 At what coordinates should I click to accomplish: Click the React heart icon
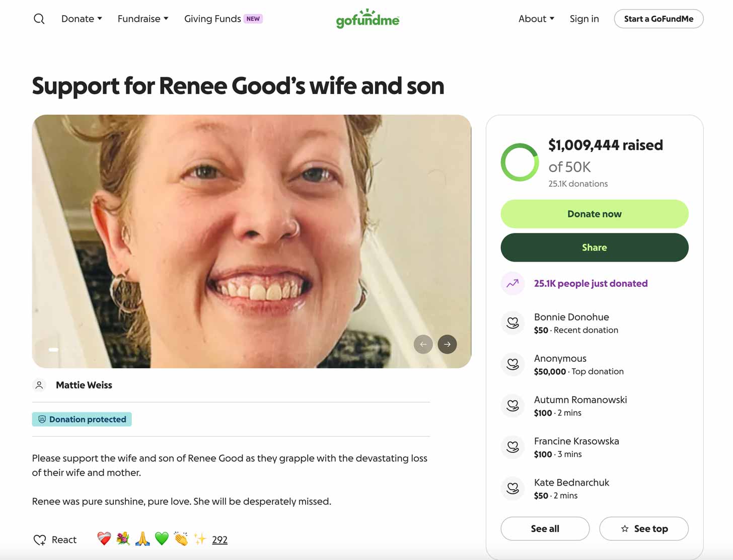(x=40, y=539)
